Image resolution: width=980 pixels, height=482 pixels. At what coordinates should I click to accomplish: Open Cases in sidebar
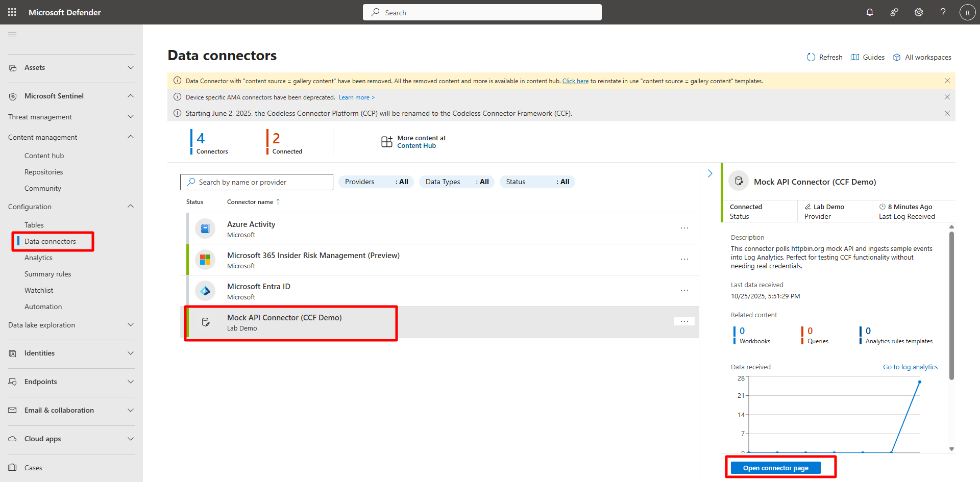(33, 468)
